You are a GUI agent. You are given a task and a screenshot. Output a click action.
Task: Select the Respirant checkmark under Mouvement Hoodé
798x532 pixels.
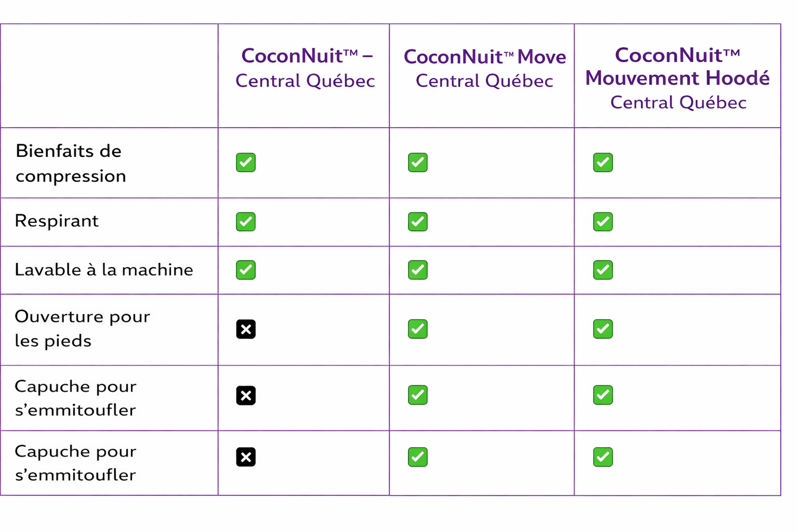[x=603, y=221]
